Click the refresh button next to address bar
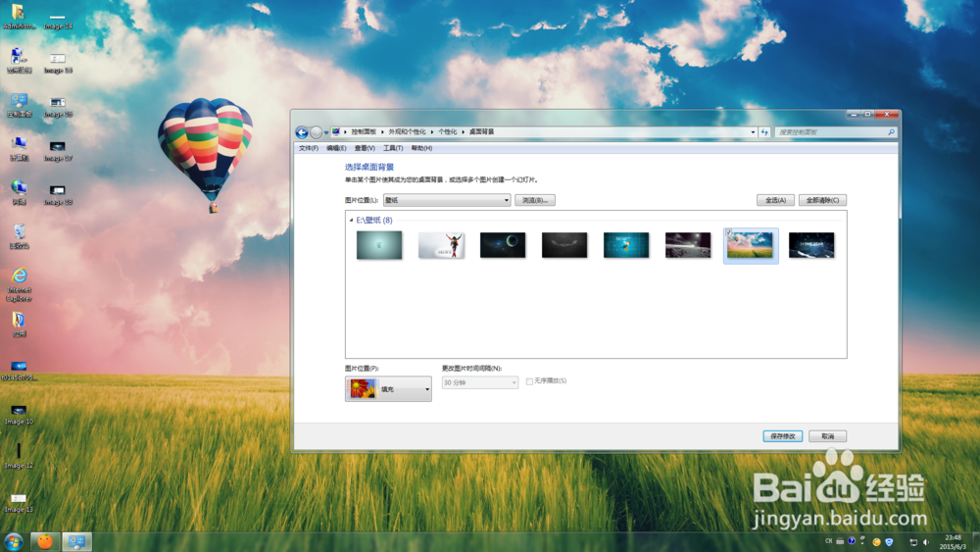980x552 pixels. point(764,132)
